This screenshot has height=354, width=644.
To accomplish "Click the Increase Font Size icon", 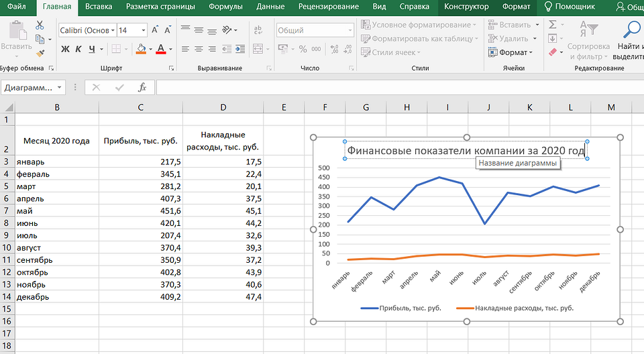I will [x=156, y=30].
